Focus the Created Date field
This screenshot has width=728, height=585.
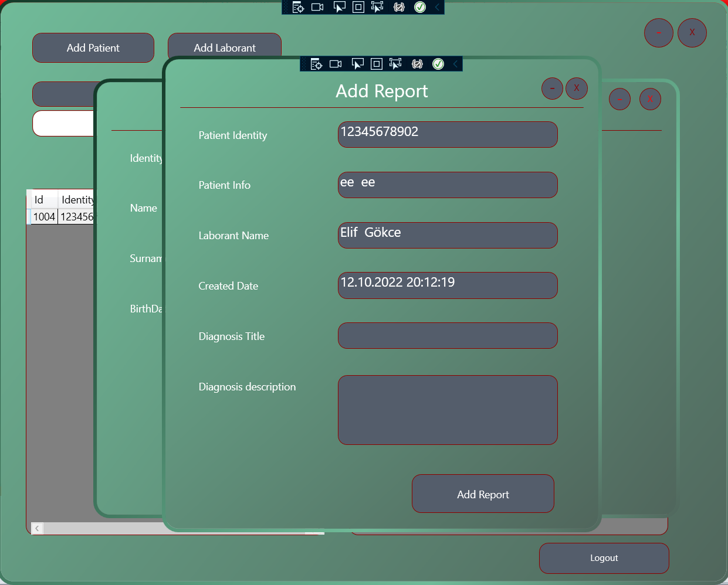pos(448,285)
